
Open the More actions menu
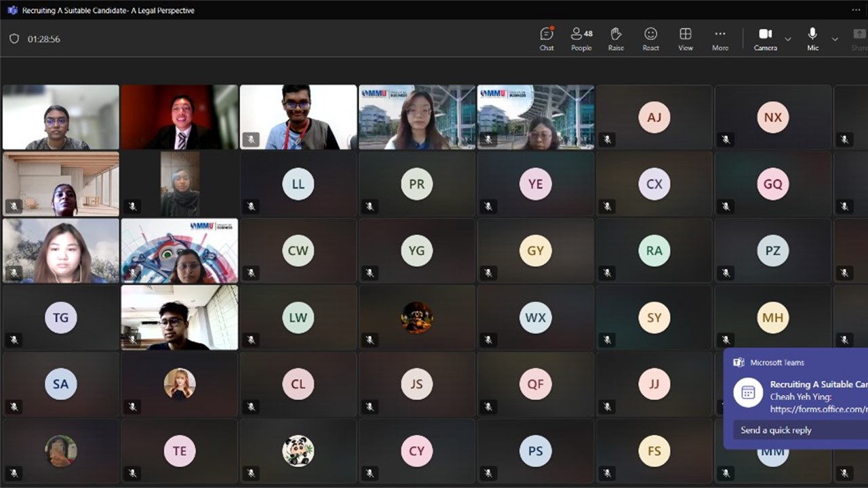coord(720,39)
